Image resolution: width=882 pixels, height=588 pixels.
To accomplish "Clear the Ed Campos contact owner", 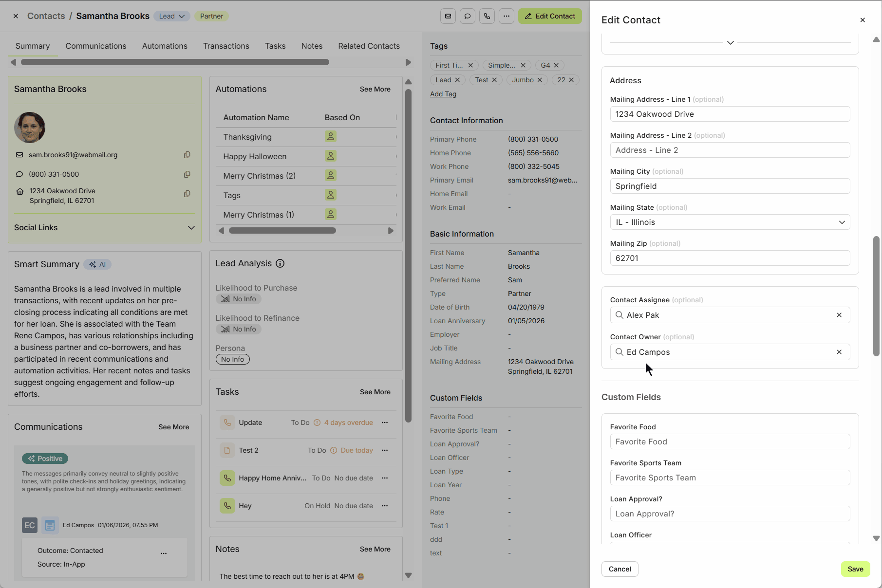I will pyautogui.click(x=839, y=352).
